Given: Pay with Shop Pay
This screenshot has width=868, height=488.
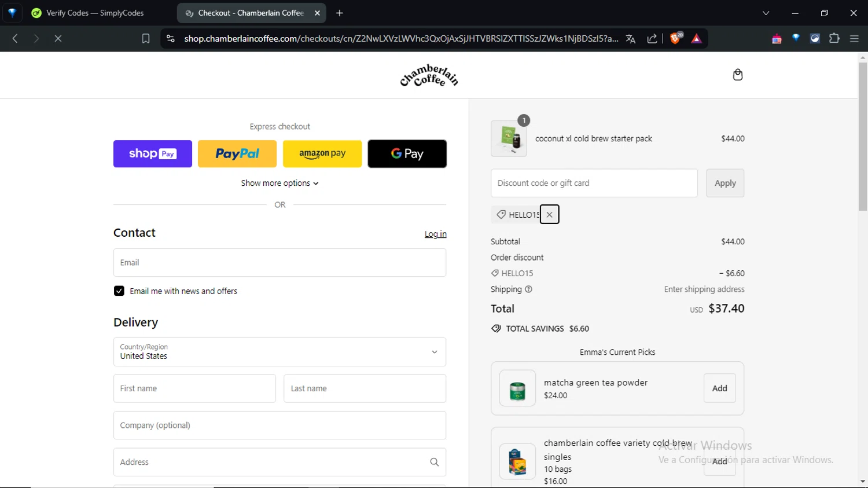Looking at the screenshot, I should point(153,154).
